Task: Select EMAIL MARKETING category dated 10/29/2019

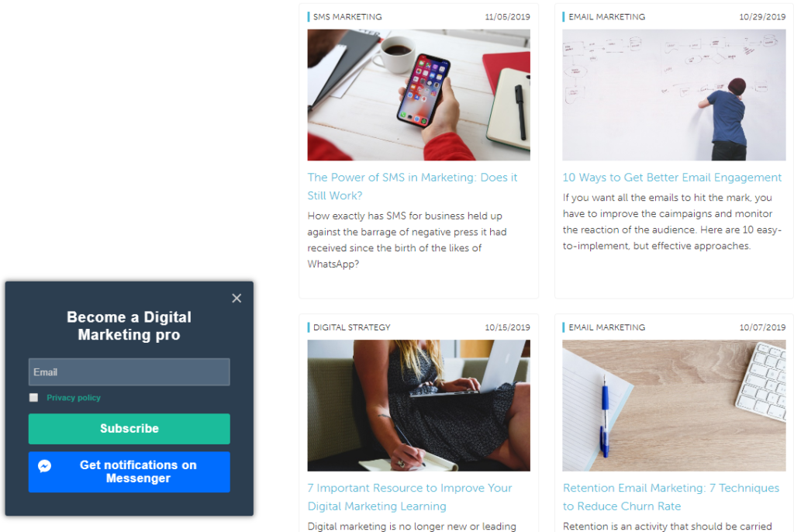Action: [x=606, y=17]
